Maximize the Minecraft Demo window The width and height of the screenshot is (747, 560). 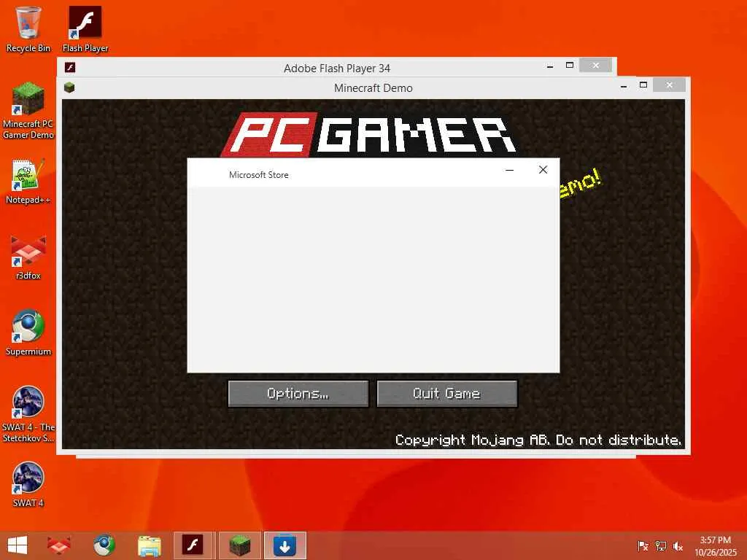[x=643, y=85]
